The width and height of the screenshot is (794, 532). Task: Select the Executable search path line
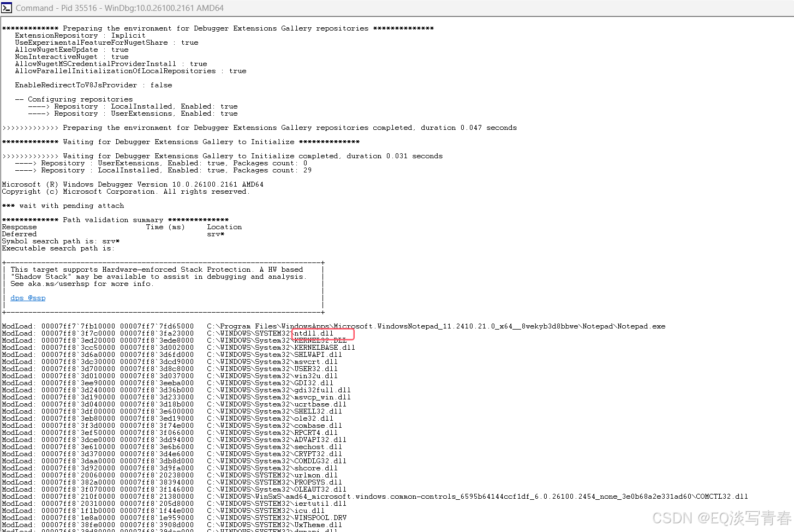point(58,248)
